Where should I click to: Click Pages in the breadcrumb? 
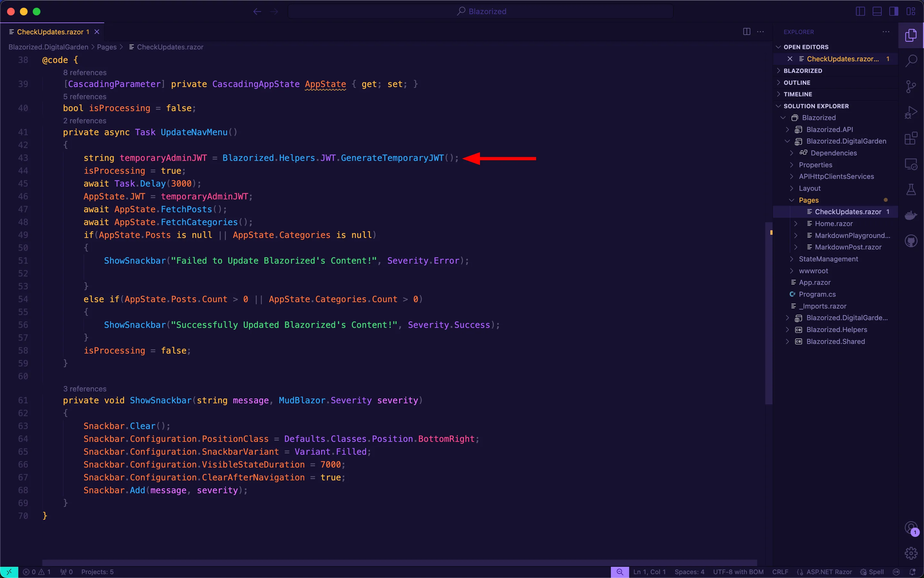pos(107,47)
